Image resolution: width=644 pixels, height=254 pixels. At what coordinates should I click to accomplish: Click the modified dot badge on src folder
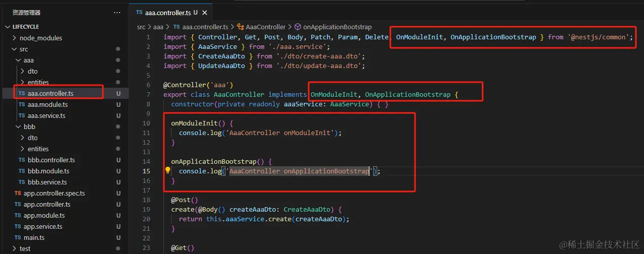point(118,49)
